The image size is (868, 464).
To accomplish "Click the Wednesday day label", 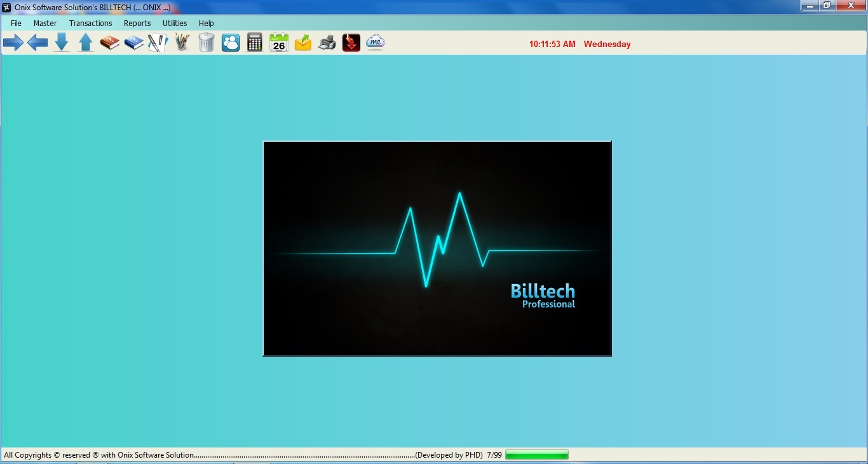I will [x=607, y=44].
